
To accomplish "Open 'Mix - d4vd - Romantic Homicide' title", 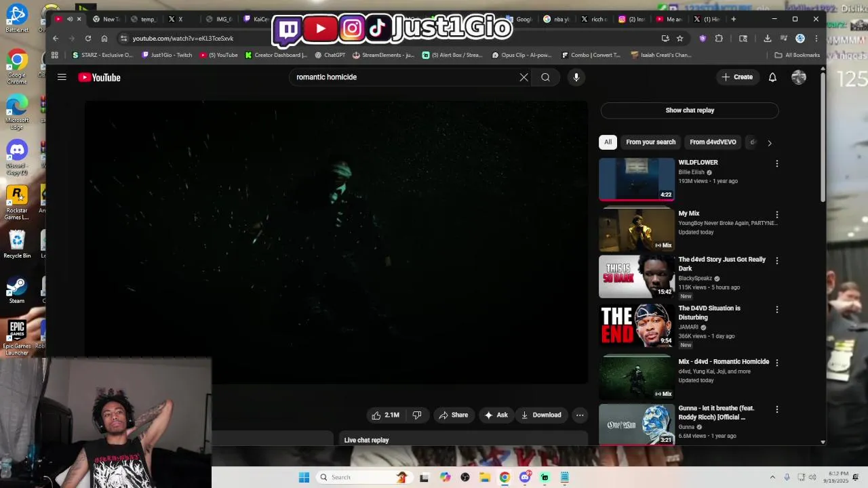I will 724,362.
